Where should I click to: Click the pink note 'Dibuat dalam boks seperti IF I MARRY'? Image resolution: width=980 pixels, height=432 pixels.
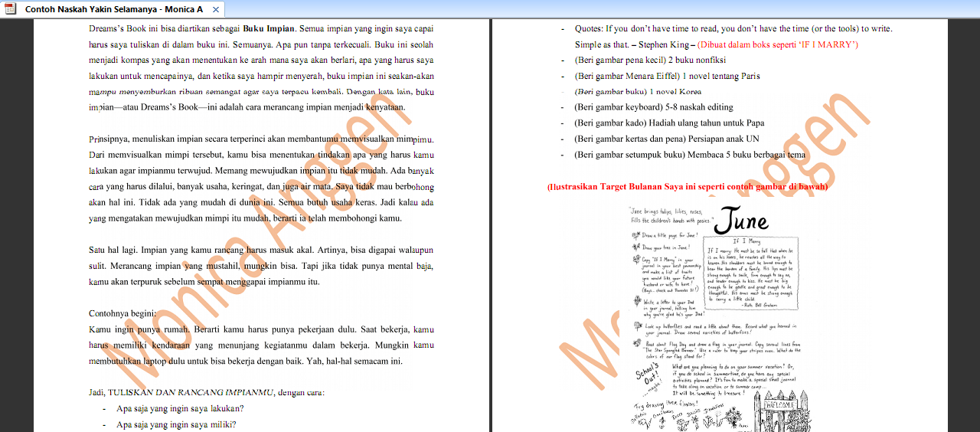tap(777, 44)
